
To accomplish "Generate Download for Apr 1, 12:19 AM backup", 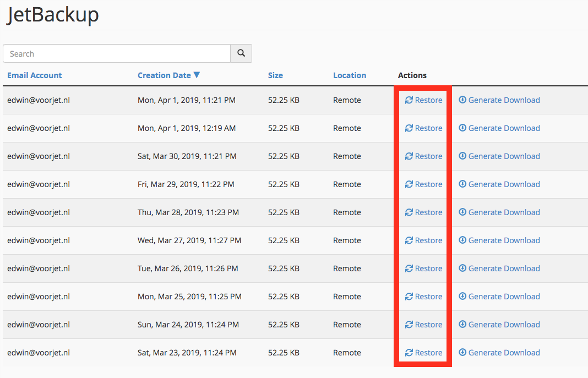I will 499,128.
